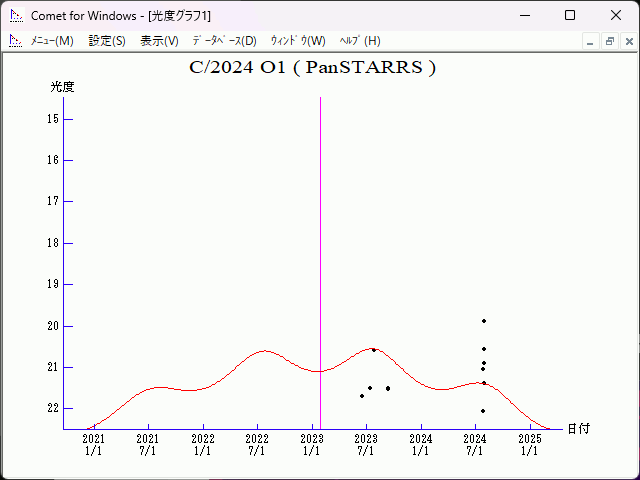
Task: Restore the inner graph child window
Action: click(609, 41)
